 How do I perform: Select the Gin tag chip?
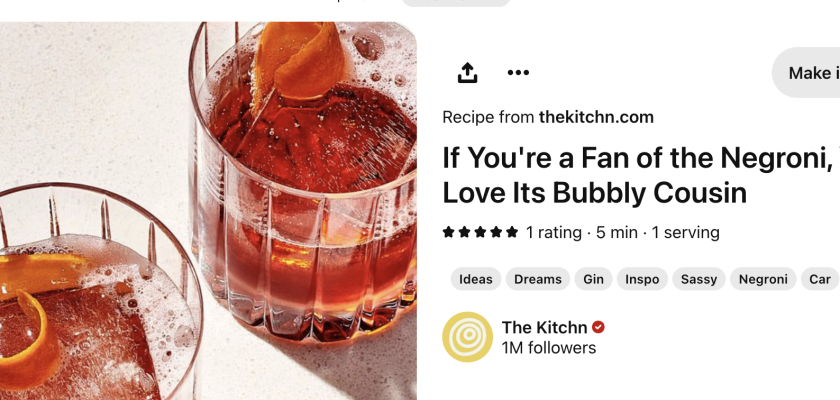[x=593, y=279]
